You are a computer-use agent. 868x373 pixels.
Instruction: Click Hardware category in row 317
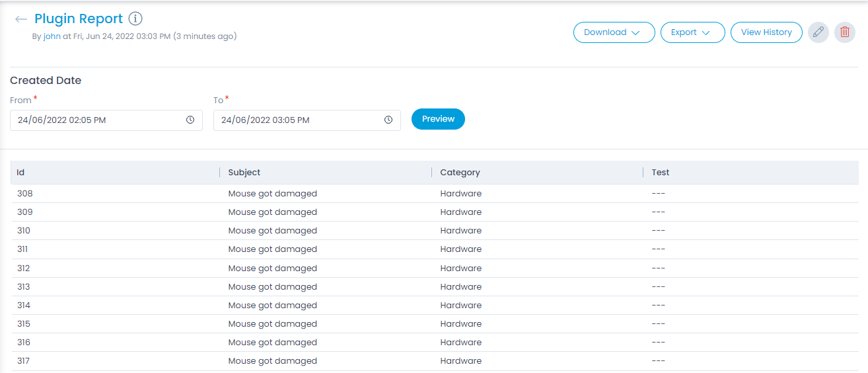pos(461,361)
